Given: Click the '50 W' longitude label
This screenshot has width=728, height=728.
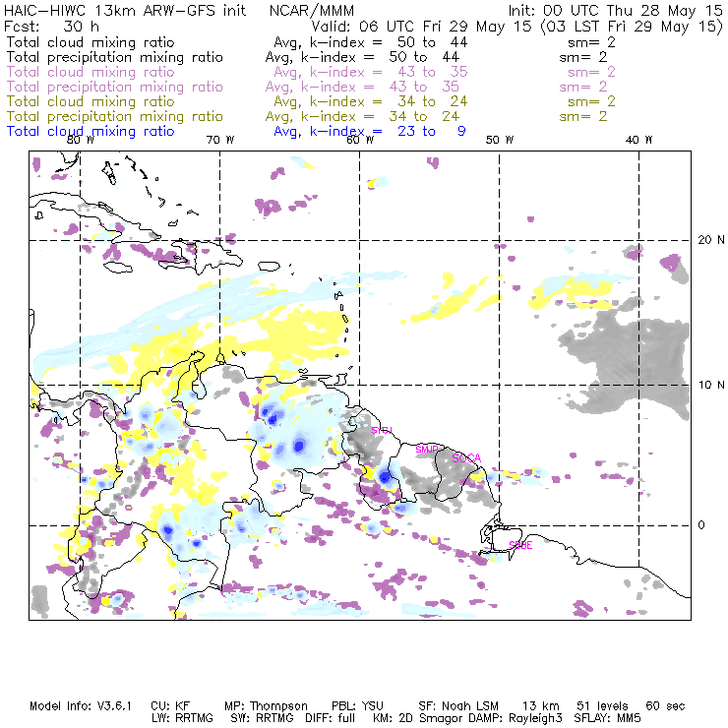Looking at the screenshot, I should click(x=500, y=140).
